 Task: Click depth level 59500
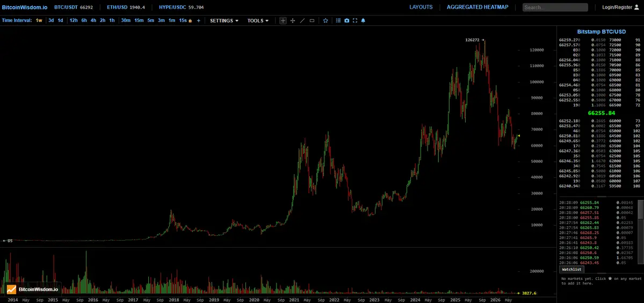[x=615, y=185]
